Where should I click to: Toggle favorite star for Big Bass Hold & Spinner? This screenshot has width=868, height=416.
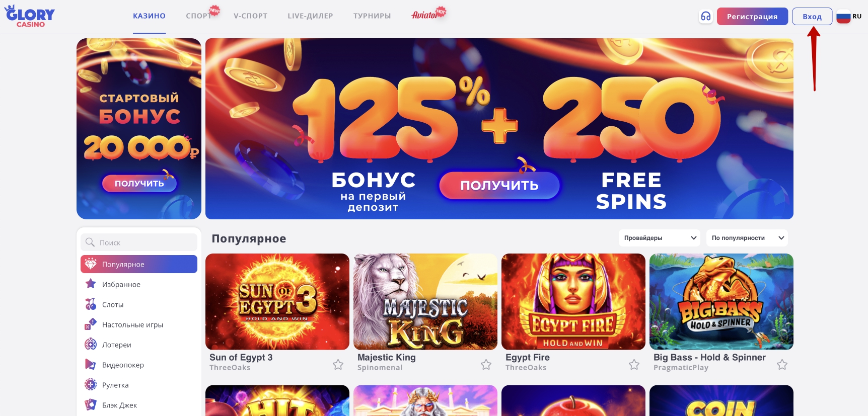[x=782, y=364]
